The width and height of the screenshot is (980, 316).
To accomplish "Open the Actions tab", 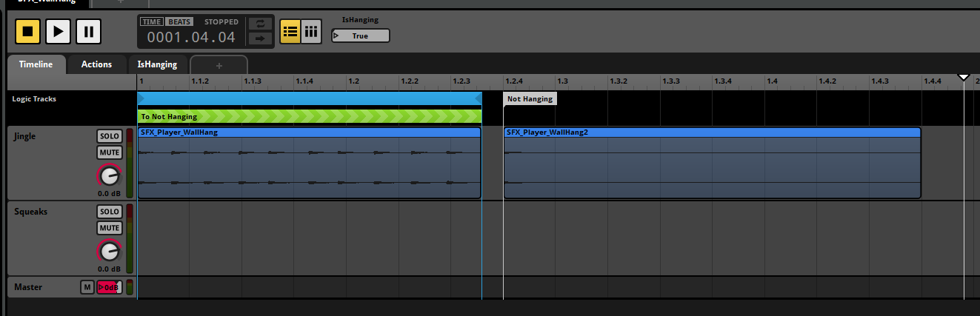I will (96, 64).
